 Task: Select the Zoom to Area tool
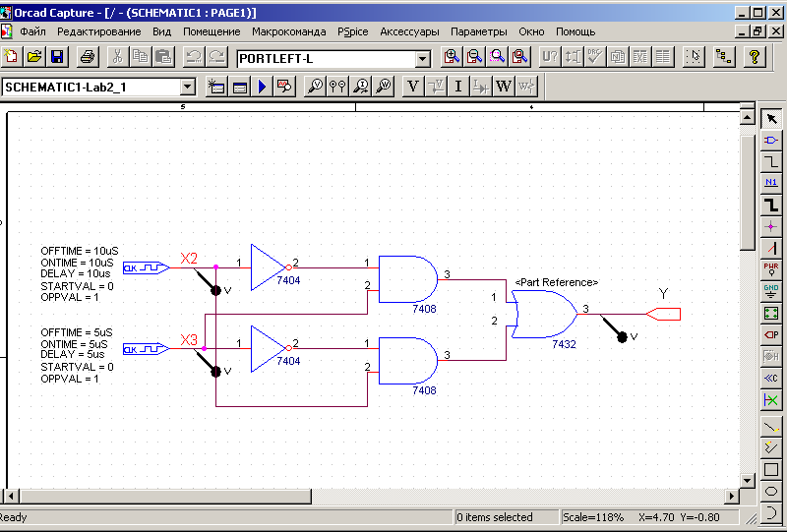click(x=498, y=57)
